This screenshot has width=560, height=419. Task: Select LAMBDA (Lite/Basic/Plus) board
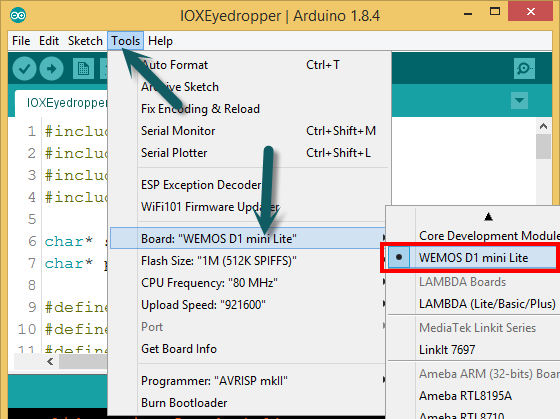[x=474, y=304]
